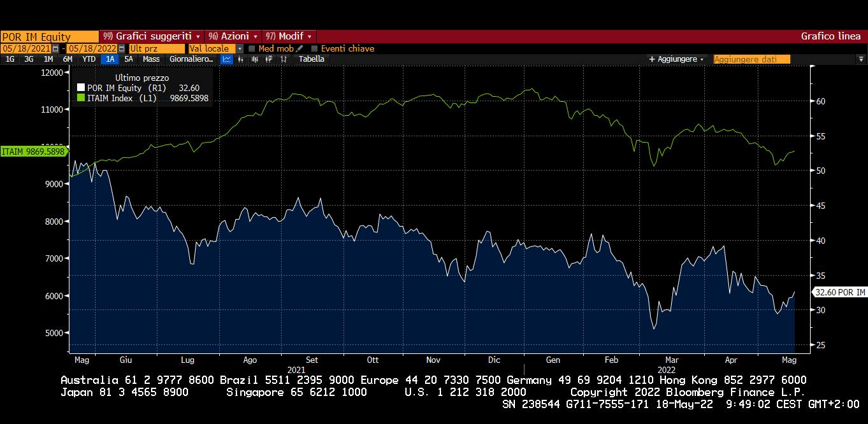Open the Giornaliero periodicity dropdown

(191, 59)
